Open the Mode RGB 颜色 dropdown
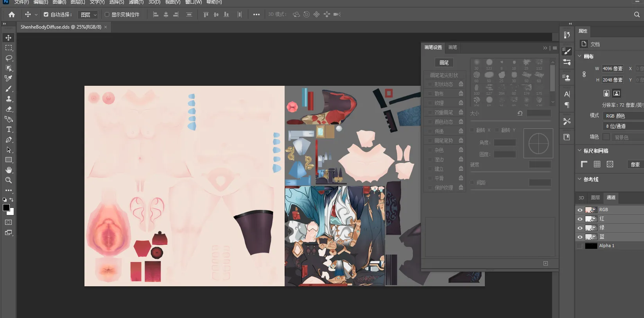Image resolution: width=644 pixels, height=318 pixels. tap(623, 116)
